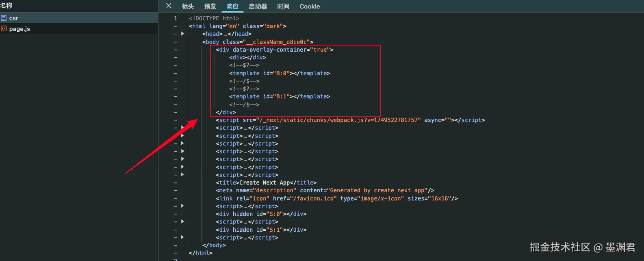
Task: Expand the script following the favicon link line
Action: 182,206
